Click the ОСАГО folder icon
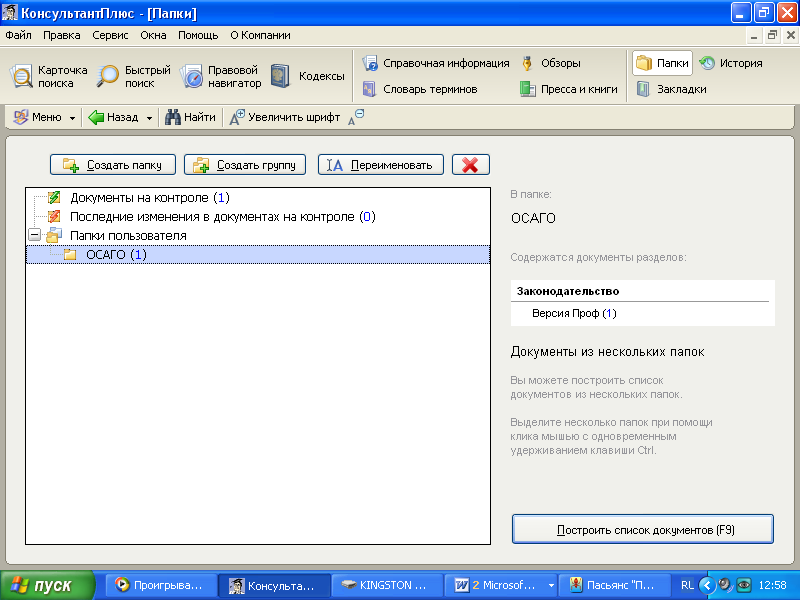800x600 pixels. (x=70, y=255)
